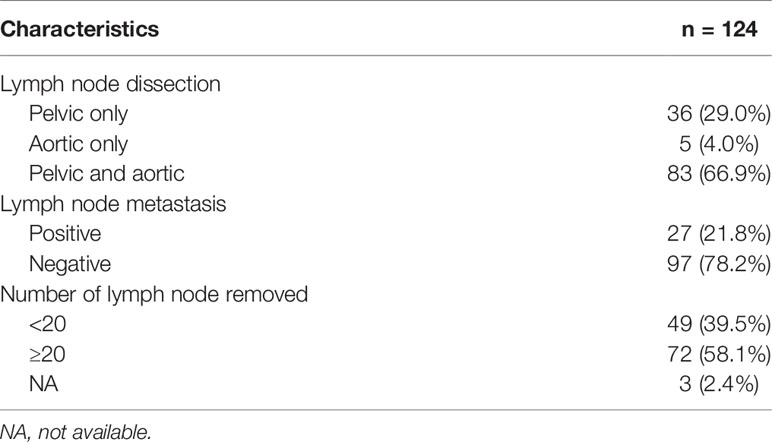This screenshot has width=772, height=442.
Task: Select the 83 (66.9%) value
Action: tap(719, 174)
